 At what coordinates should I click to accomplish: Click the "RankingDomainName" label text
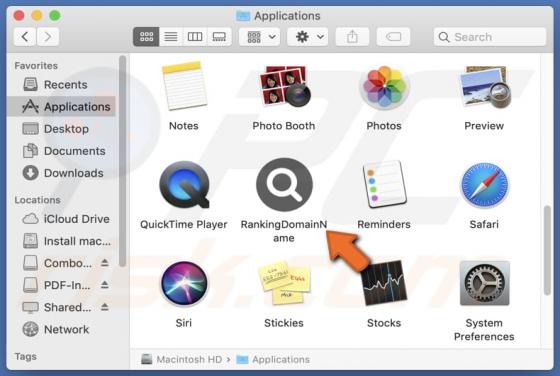pos(284,231)
